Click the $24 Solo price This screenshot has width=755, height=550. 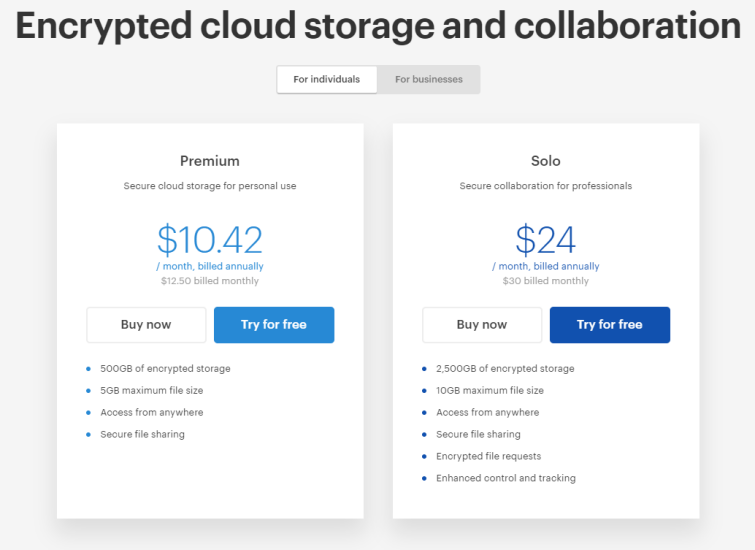point(546,239)
